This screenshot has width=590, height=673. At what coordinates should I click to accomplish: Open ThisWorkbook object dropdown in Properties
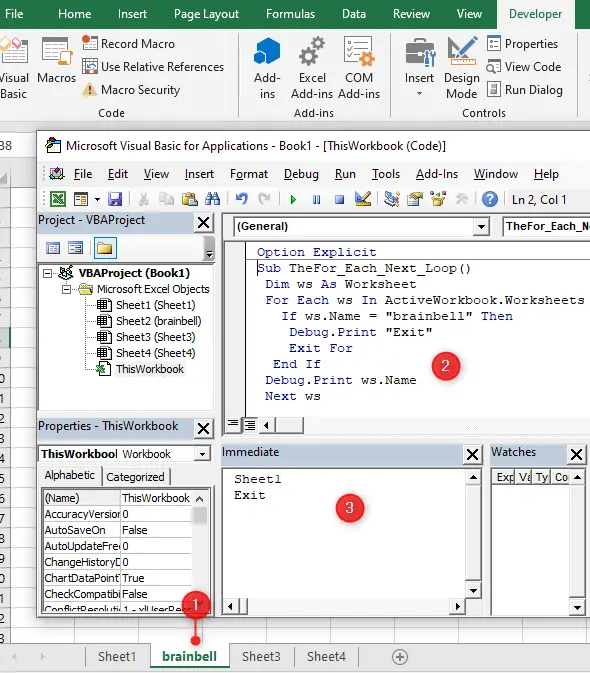click(202, 454)
